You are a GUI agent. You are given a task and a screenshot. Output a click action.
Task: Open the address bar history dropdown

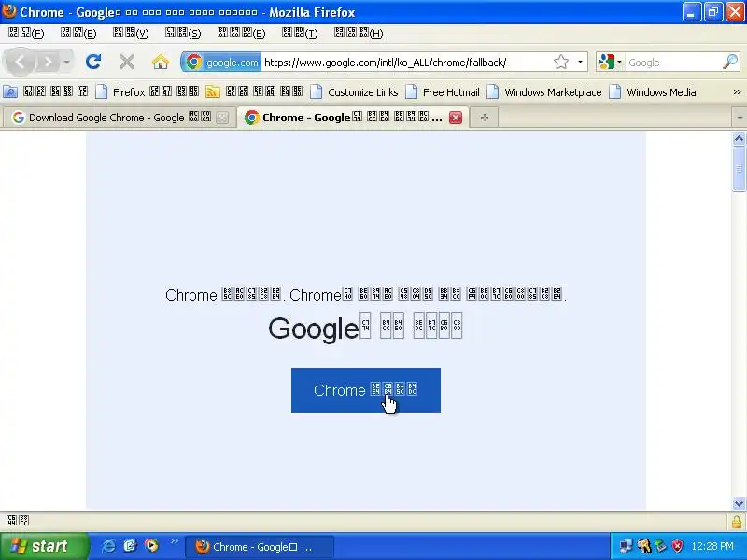[x=580, y=62]
